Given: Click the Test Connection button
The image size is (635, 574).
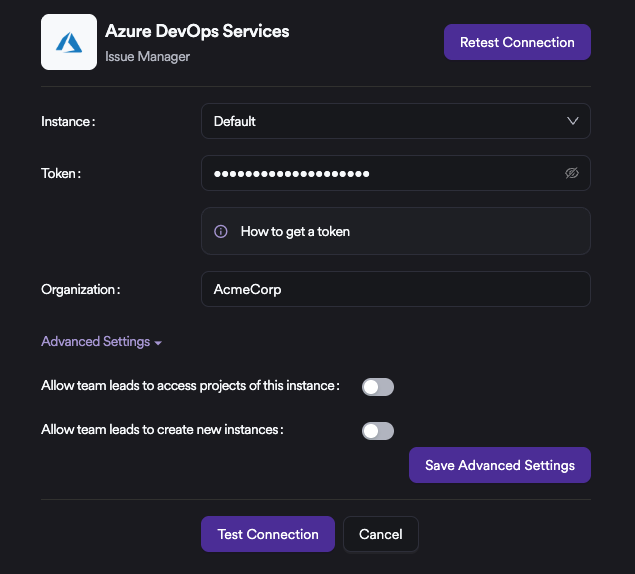Looking at the screenshot, I should click(x=268, y=534).
